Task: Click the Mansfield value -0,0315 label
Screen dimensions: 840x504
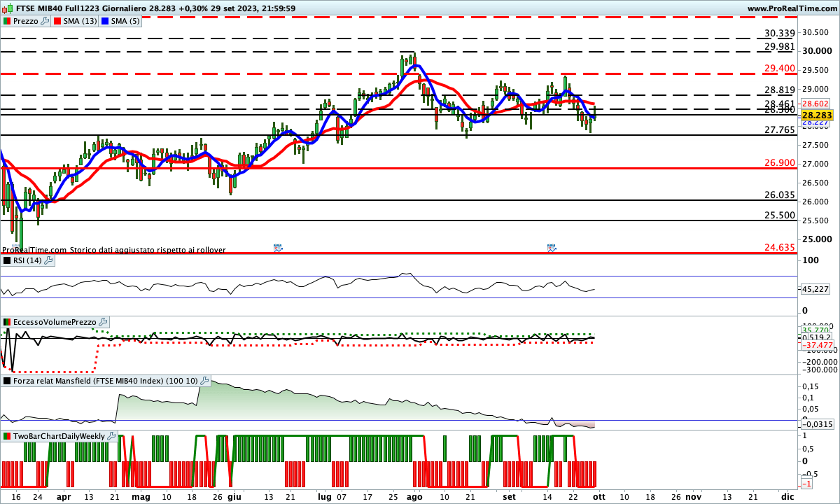Action: 816,423
